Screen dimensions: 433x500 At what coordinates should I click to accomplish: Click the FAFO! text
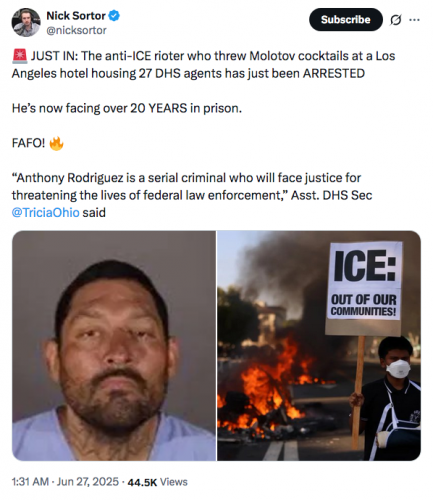(x=28, y=143)
